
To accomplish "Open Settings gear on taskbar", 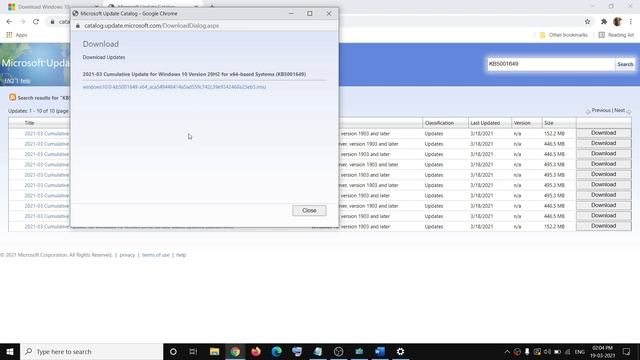I will point(400,351).
